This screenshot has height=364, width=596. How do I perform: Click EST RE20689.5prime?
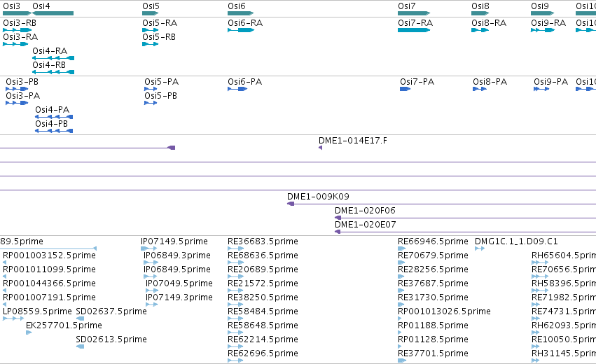pyautogui.click(x=235, y=276)
